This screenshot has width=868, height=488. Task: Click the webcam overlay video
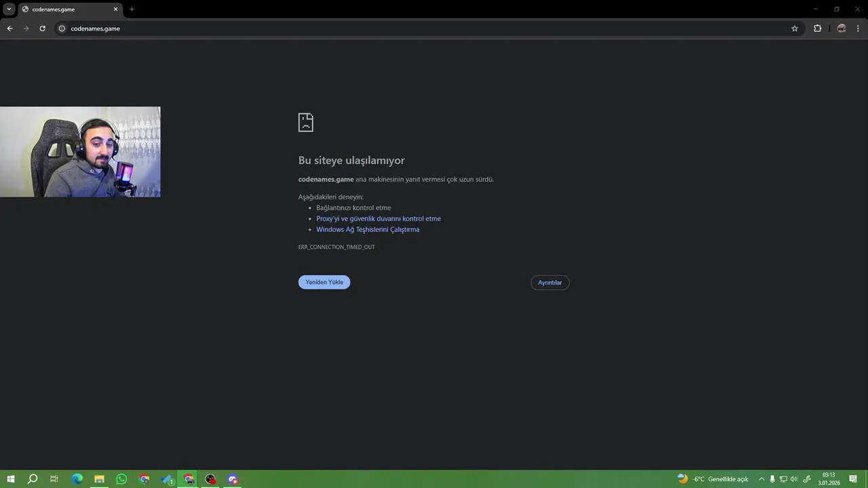tap(80, 152)
